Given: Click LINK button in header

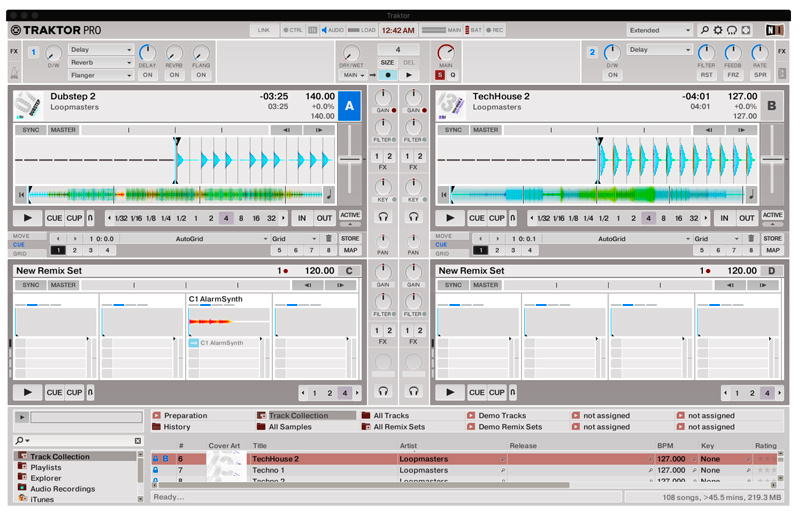Looking at the screenshot, I should 264,30.
